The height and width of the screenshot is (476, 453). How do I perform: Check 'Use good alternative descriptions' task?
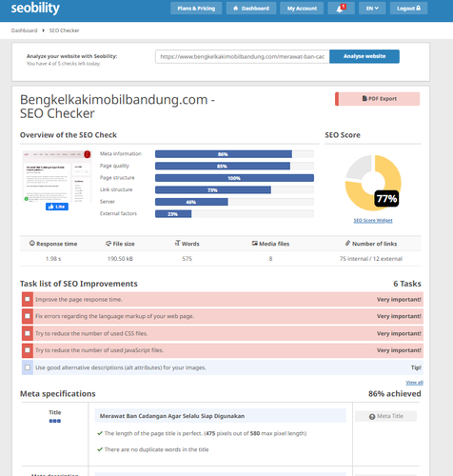click(x=28, y=367)
